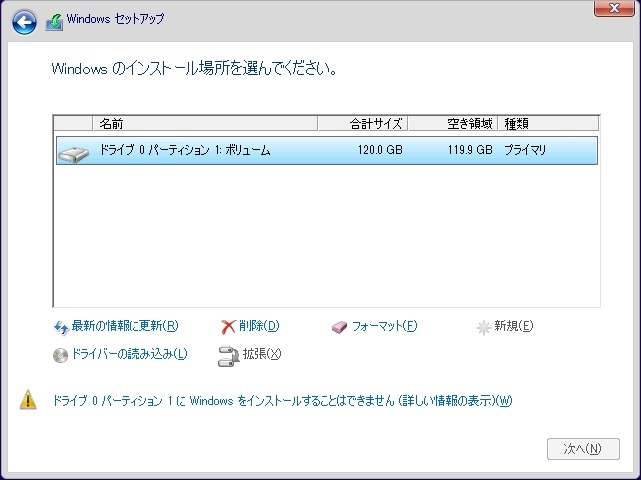The height and width of the screenshot is (480, 641).
Task: Close the Windows Setup window
Action: (614, 8)
